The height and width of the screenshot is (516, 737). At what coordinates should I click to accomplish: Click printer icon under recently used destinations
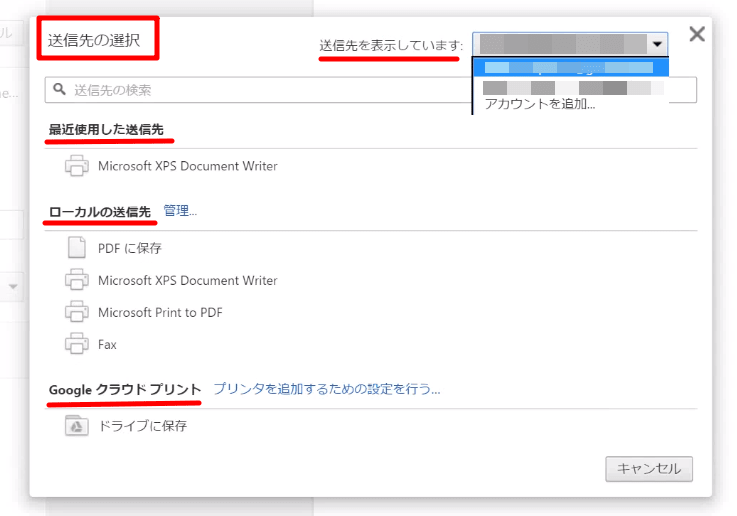(x=77, y=166)
